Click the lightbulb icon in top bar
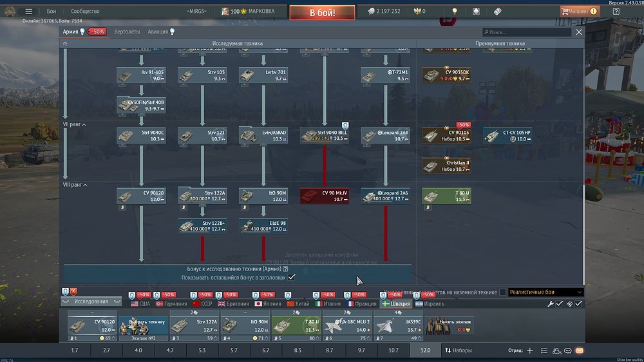 pos(454,12)
